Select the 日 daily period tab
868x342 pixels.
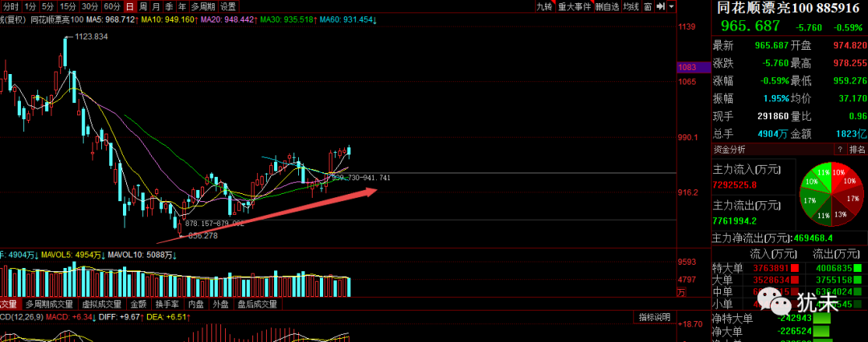click(x=129, y=6)
